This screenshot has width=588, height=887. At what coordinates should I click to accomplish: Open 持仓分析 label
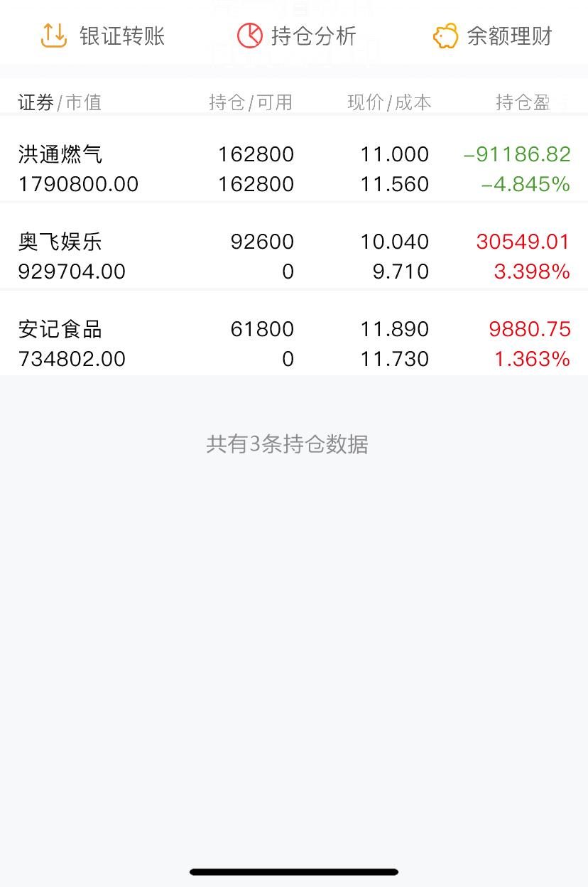(314, 36)
